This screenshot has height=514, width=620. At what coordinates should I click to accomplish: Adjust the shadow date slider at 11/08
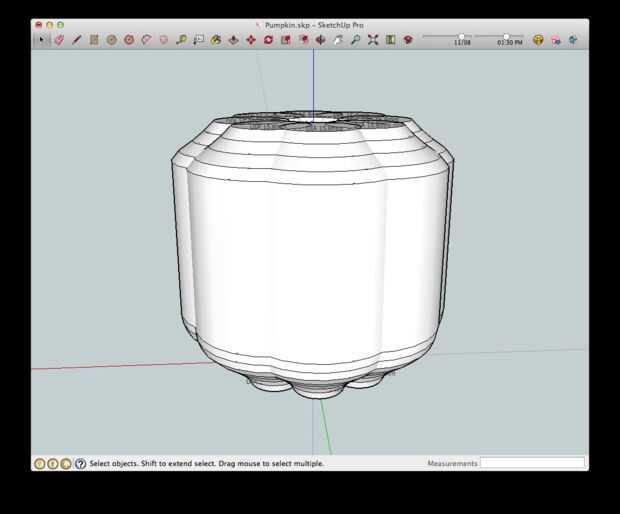[x=461, y=36]
